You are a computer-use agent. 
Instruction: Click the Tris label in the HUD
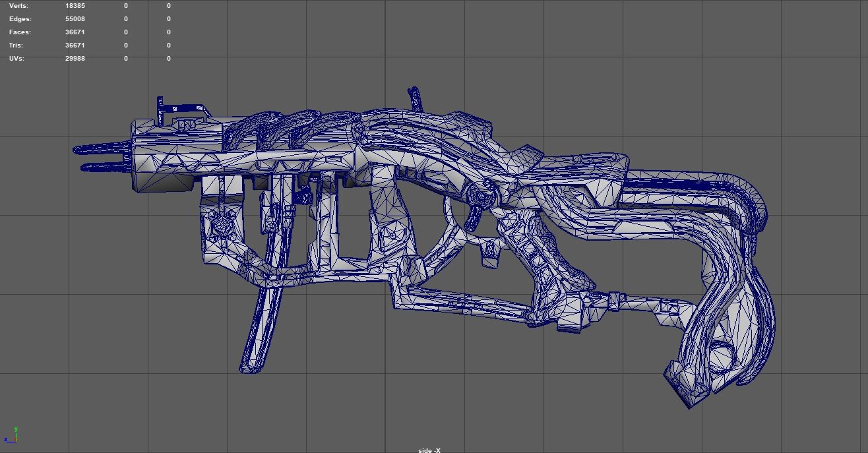pos(17,45)
